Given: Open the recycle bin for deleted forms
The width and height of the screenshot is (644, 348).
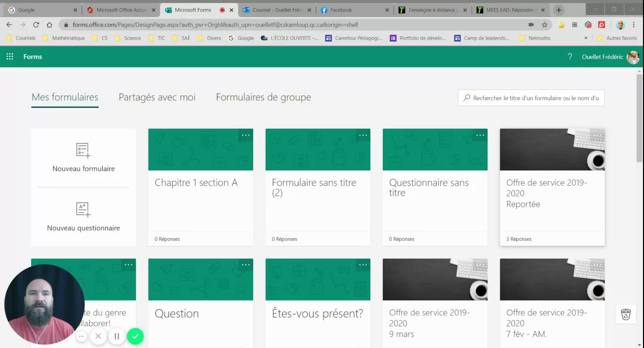Looking at the screenshot, I should 626,314.
